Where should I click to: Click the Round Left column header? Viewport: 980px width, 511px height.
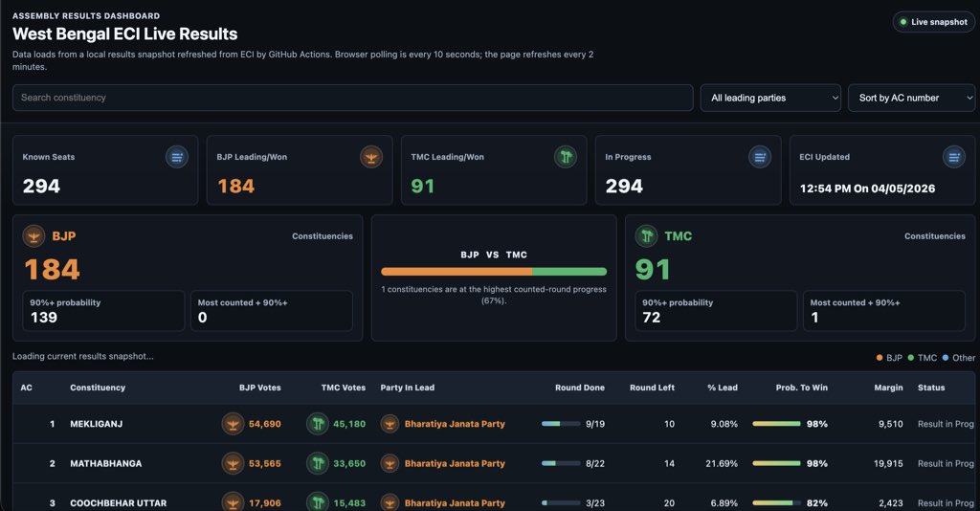[x=652, y=388]
